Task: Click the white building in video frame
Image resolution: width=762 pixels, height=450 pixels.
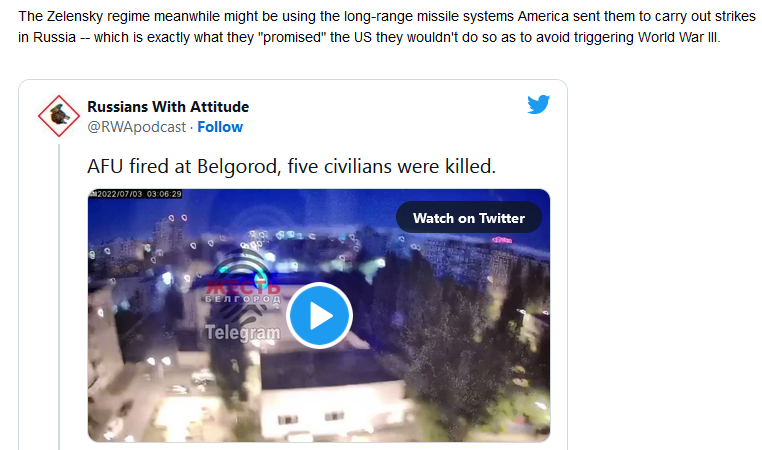Action: click(335, 408)
